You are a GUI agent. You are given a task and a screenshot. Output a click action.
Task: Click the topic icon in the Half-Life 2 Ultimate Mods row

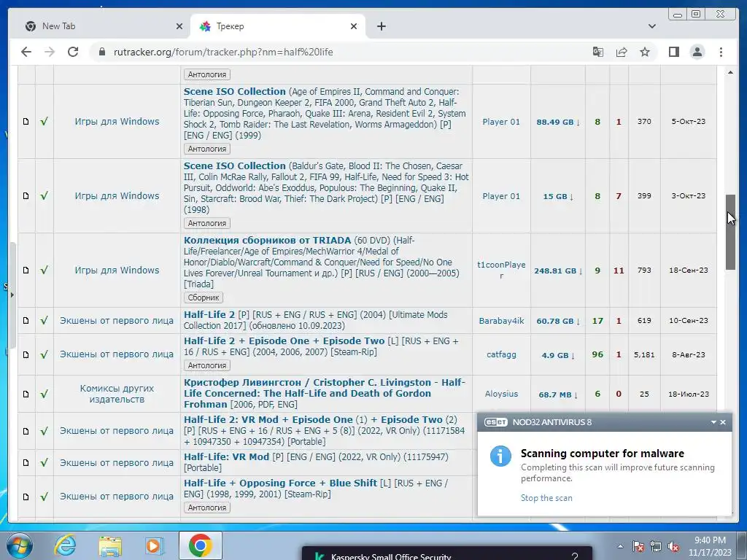coord(26,321)
